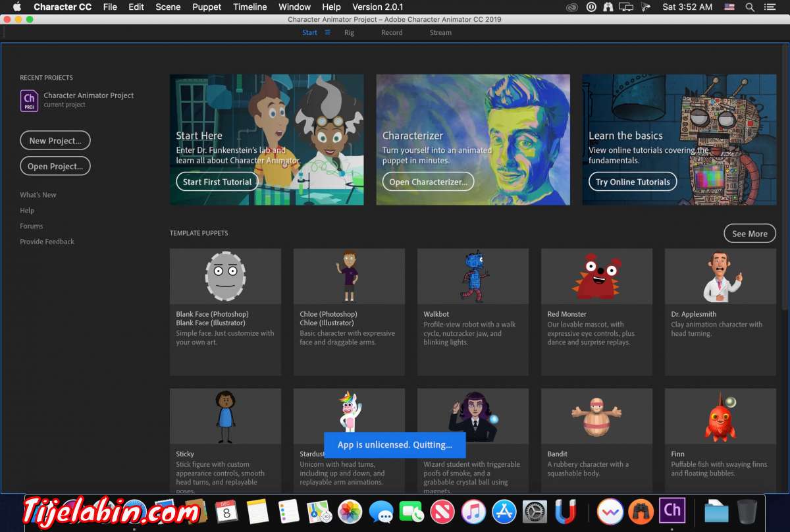Open the Timeline menu
Screen dimensions: 790x532
click(x=250, y=7)
